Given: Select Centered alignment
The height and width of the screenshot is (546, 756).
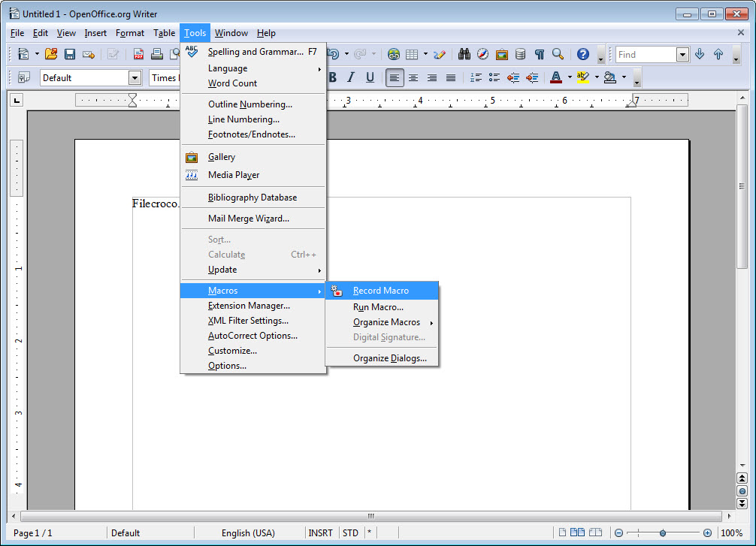Looking at the screenshot, I should [413, 77].
